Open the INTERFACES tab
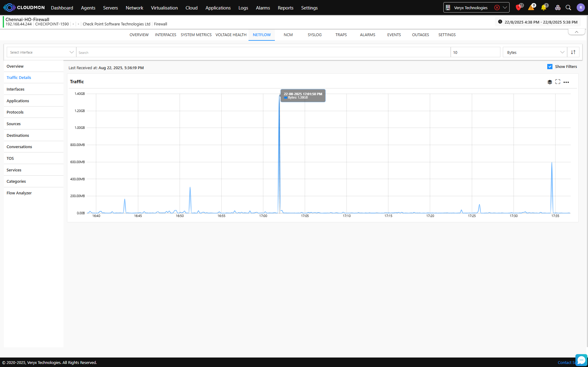Viewport: 588px width, 367px height. [165, 35]
